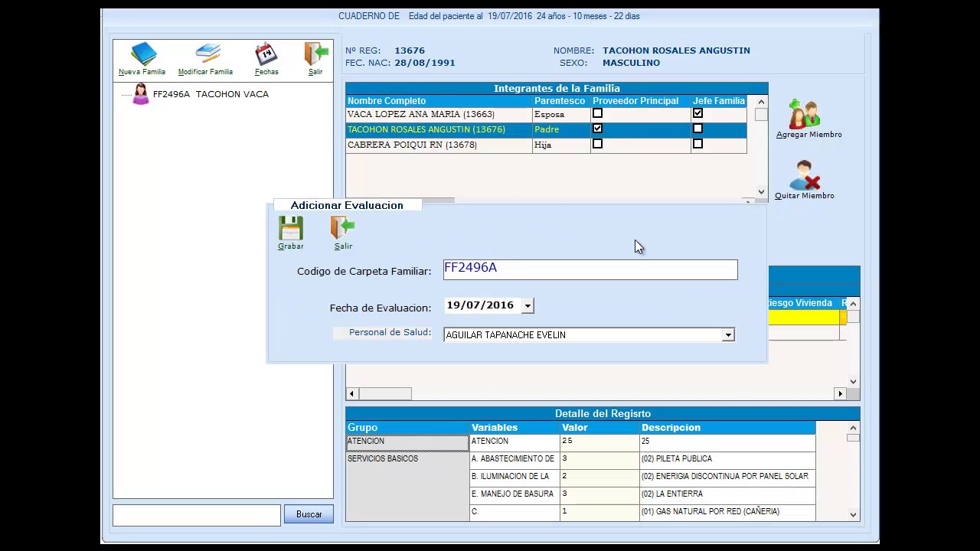This screenshot has height=551, width=980.
Task: Click Salir icon in left toolbar
Action: tap(316, 54)
